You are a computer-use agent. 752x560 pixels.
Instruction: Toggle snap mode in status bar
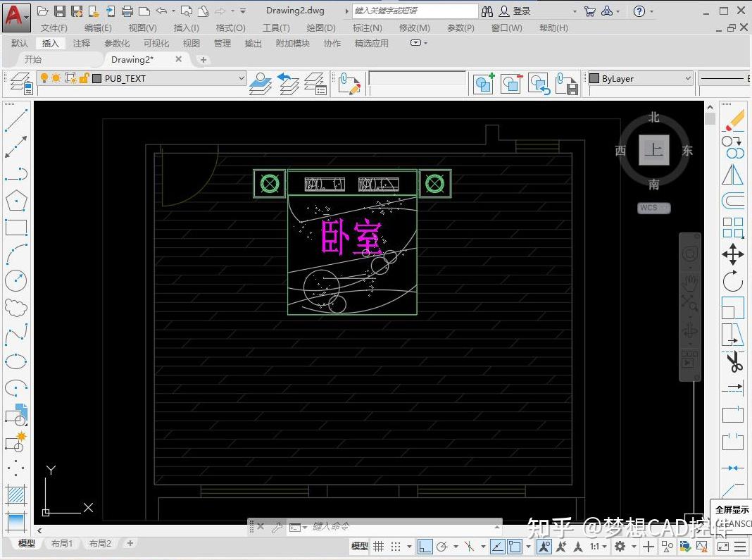pos(396,547)
